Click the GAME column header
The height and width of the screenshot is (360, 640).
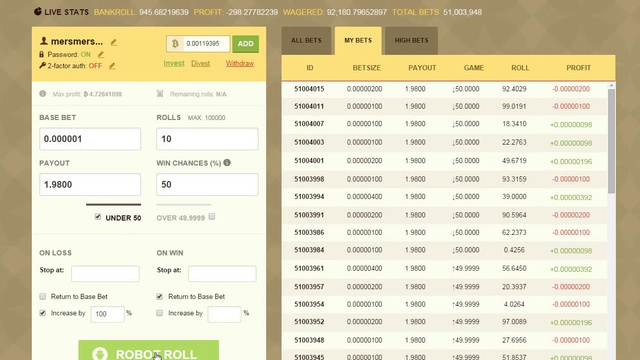tap(473, 68)
